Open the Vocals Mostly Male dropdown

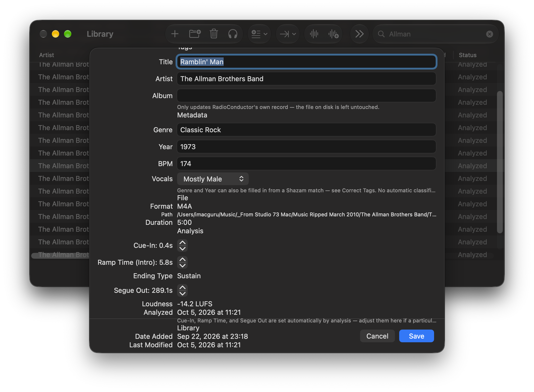213,179
